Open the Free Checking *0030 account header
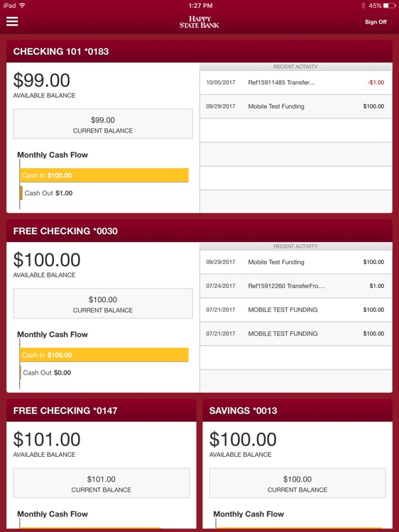 click(199, 231)
